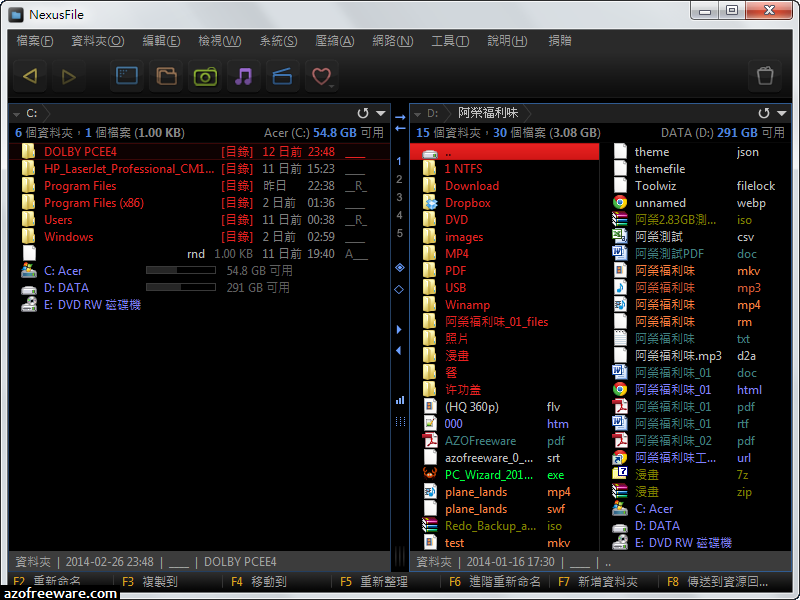The image size is (800, 600).
Task: Click the 捐贈 menu item
Action: tap(560, 41)
